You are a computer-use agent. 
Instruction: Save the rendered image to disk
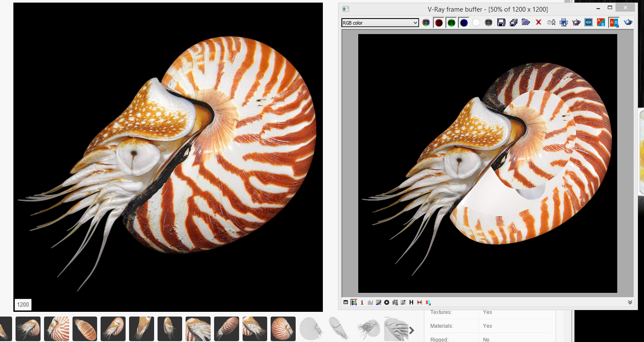pos(501,22)
